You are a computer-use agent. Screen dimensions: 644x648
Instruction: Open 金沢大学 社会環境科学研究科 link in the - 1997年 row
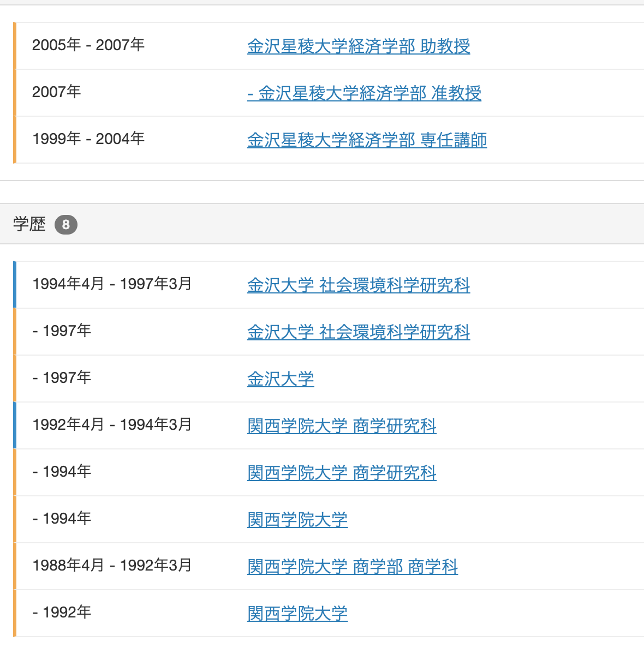tap(359, 332)
